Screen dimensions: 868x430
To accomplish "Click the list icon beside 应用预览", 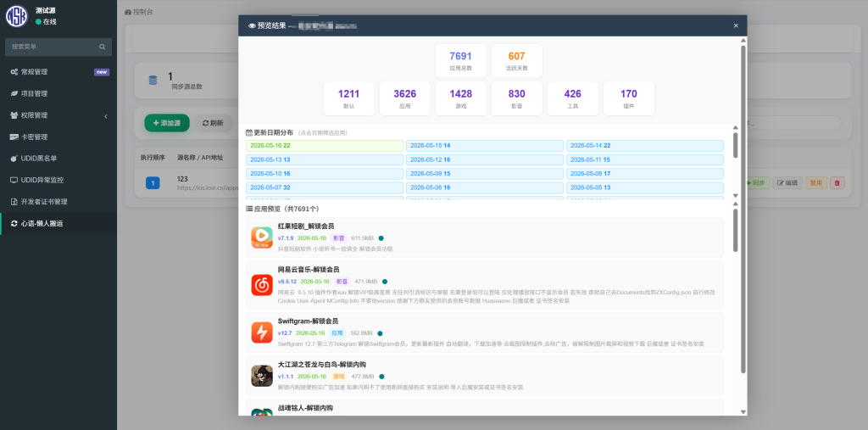I will [x=249, y=209].
